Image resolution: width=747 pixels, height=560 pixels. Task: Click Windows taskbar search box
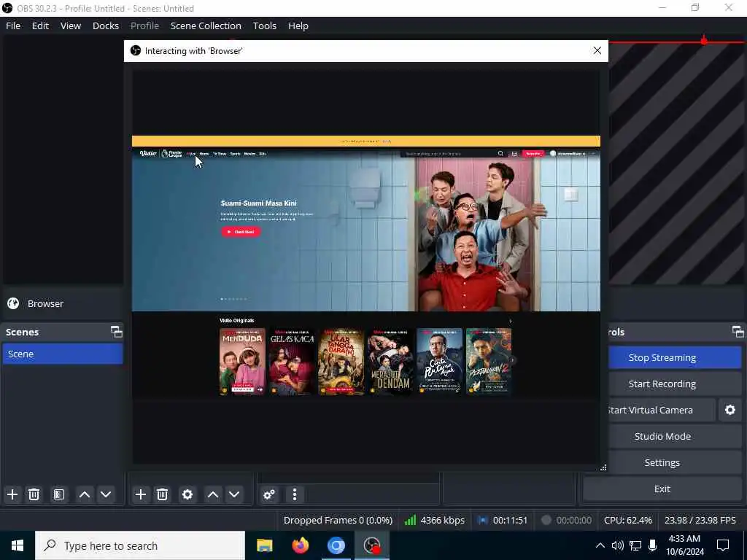tap(140, 545)
